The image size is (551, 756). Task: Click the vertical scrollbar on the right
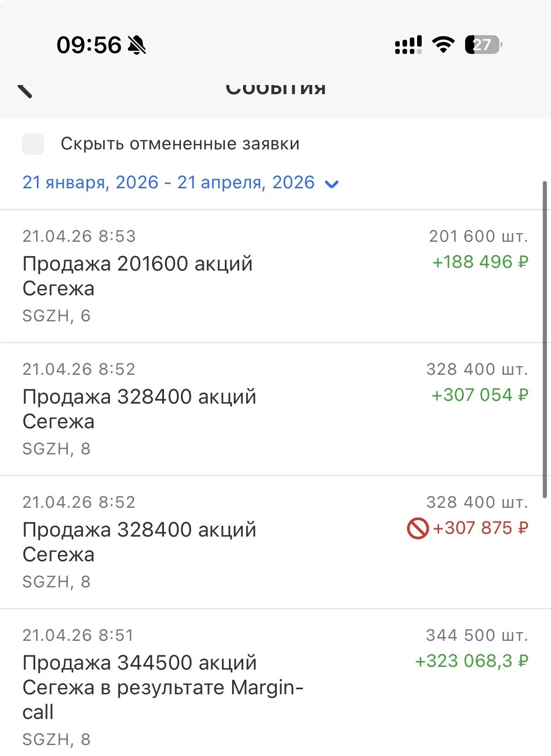coord(545,340)
